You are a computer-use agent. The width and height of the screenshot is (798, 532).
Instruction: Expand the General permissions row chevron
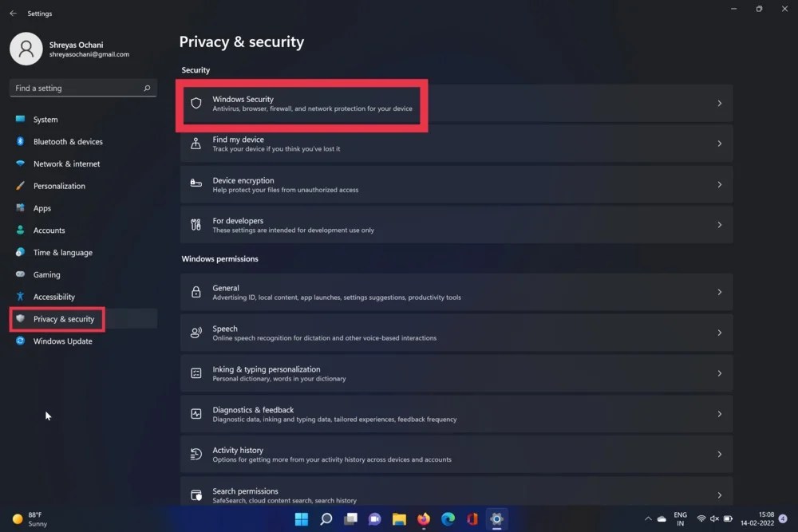(719, 292)
